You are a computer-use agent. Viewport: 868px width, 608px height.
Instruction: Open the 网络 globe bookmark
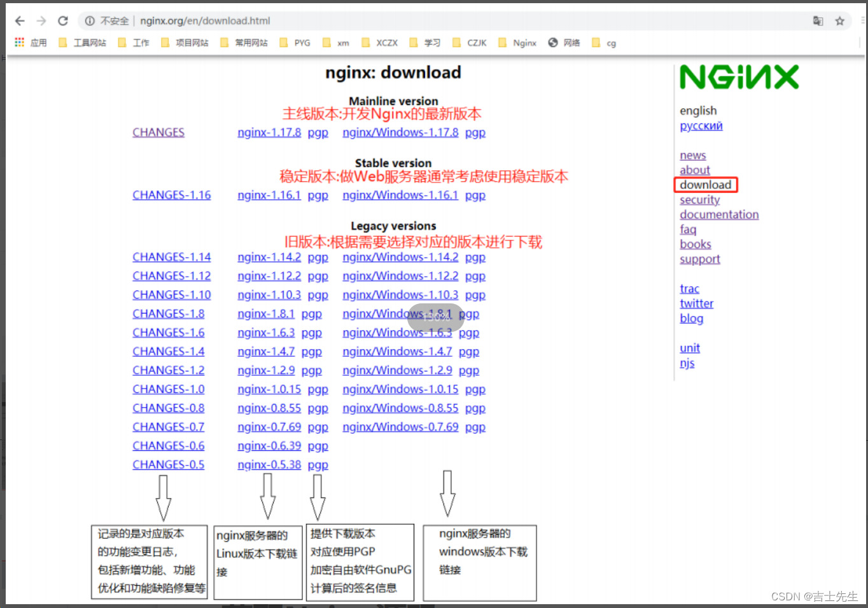564,43
